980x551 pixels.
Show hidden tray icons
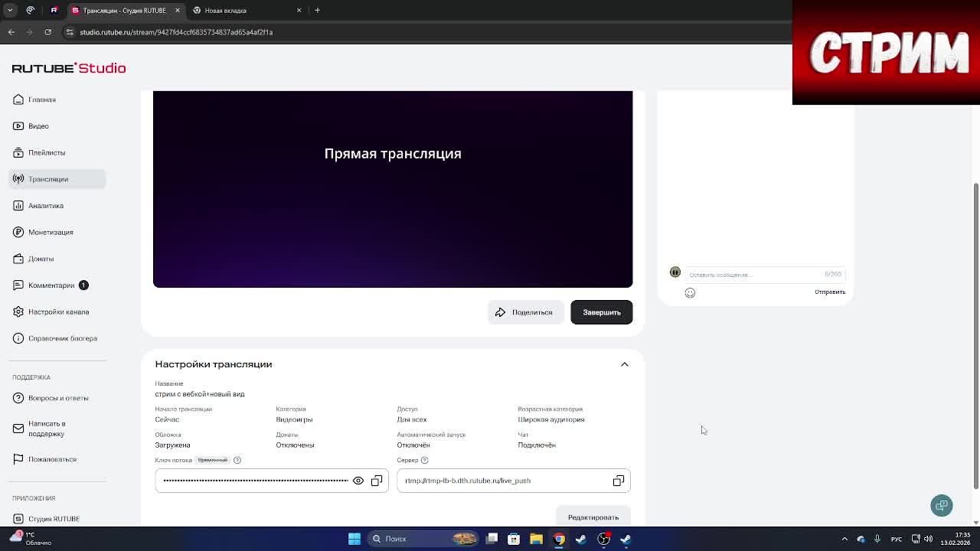tap(844, 539)
